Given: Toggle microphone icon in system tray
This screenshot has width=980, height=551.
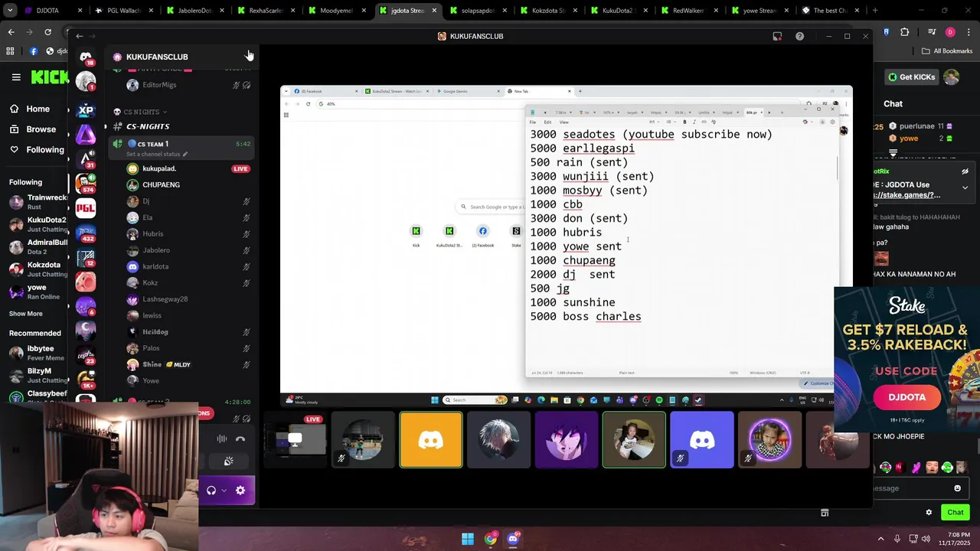Looking at the screenshot, I should (x=897, y=539).
